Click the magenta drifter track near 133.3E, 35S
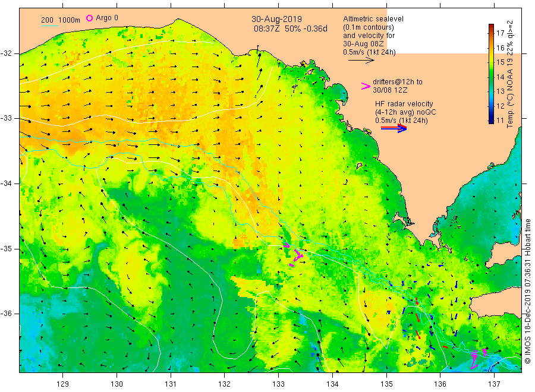Viewport: 535px width, 392px height. [x=294, y=255]
